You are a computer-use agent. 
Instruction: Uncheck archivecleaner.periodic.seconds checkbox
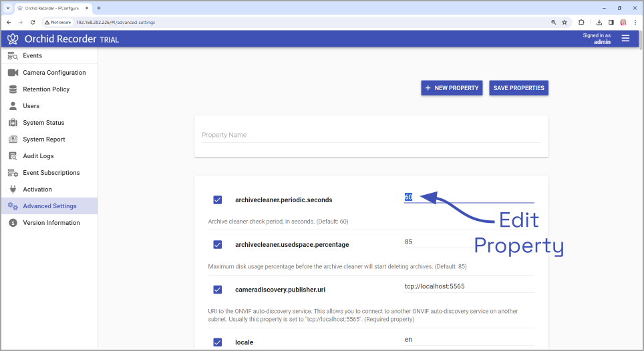point(218,200)
